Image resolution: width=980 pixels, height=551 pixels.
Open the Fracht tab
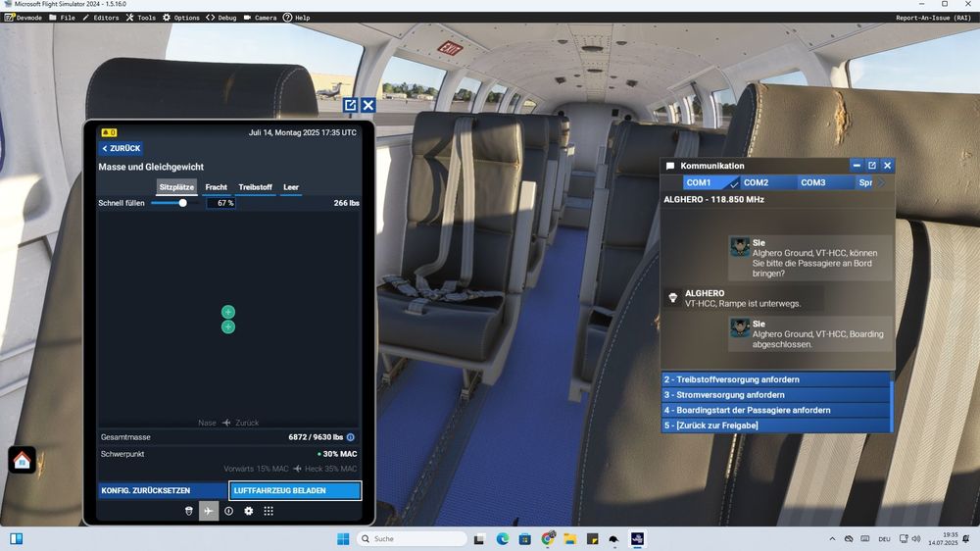(x=216, y=187)
